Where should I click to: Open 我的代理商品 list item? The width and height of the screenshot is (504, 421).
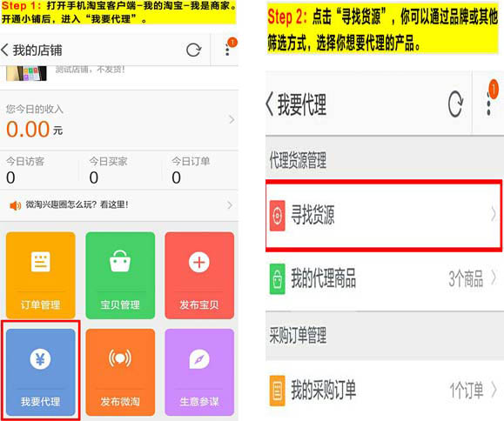pyautogui.click(x=385, y=278)
